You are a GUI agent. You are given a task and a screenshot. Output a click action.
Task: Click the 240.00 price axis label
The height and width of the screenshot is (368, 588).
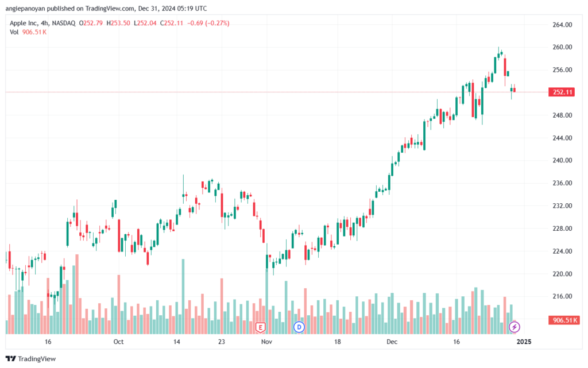pos(562,160)
